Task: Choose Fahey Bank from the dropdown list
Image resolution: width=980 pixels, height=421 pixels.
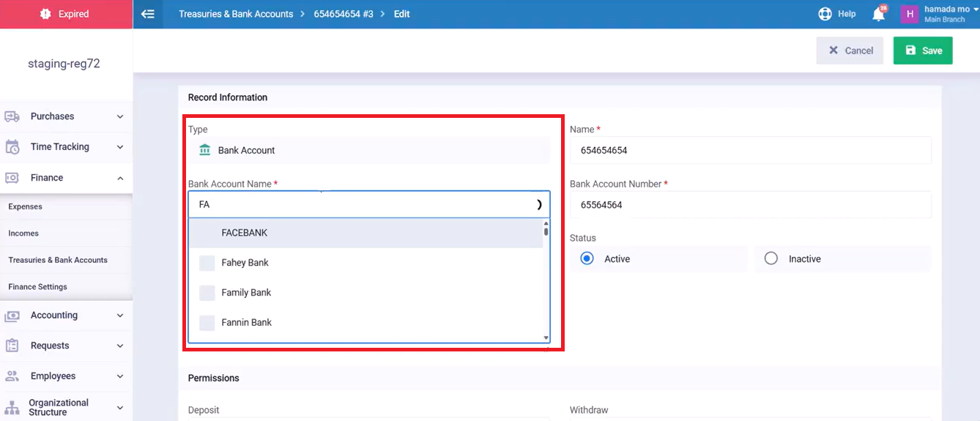Action: (245, 263)
